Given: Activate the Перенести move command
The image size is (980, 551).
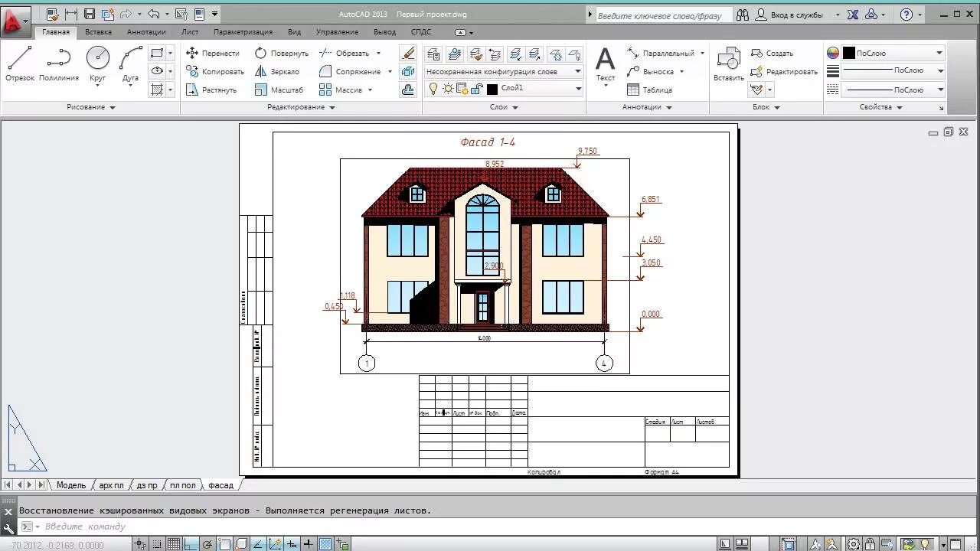Looking at the screenshot, I should (x=213, y=53).
